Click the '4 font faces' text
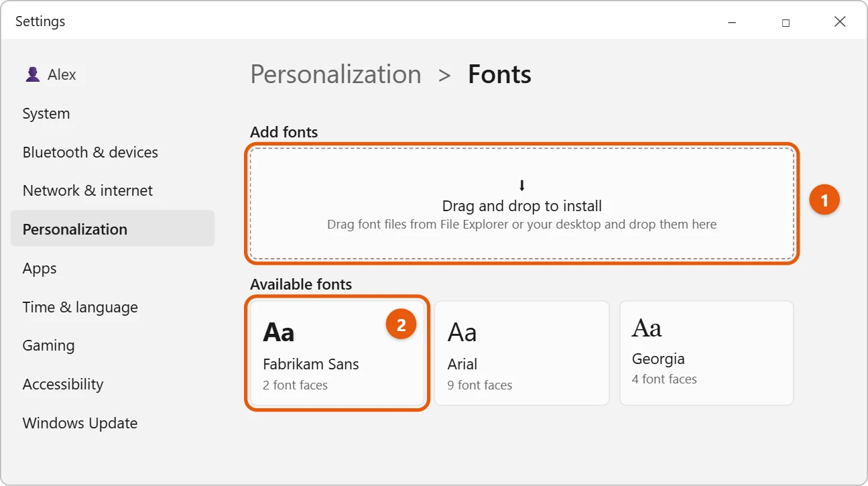 point(664,379)
